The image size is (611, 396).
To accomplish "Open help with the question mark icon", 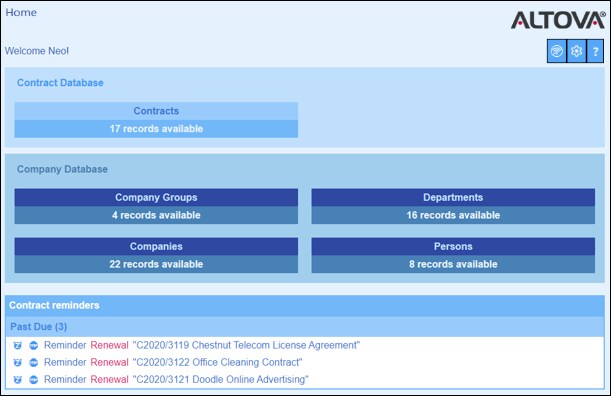I will [595, 51].
